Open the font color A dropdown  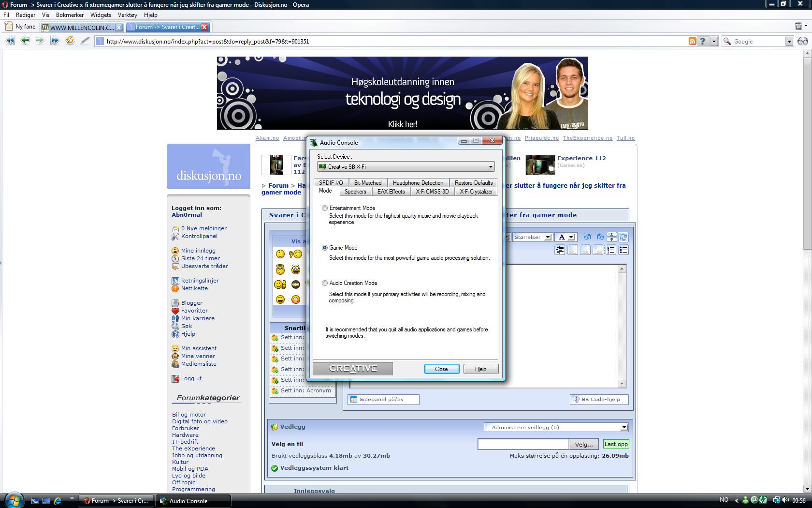click(565, 237)
